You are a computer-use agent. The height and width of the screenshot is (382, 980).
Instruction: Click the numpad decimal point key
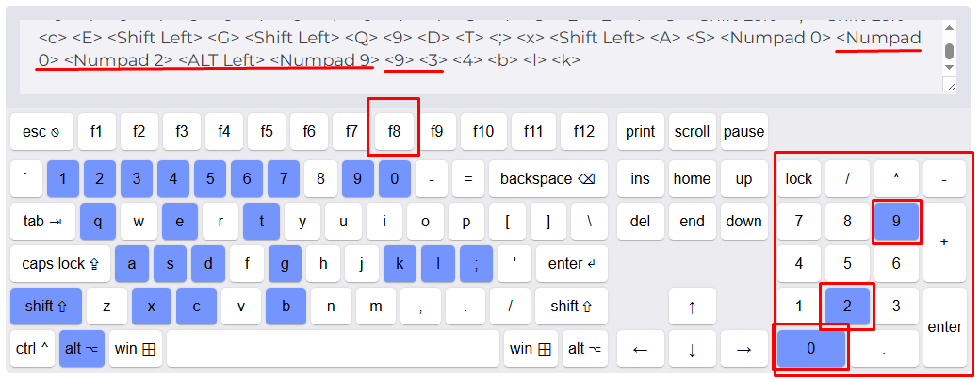click(x=885, y=349)
